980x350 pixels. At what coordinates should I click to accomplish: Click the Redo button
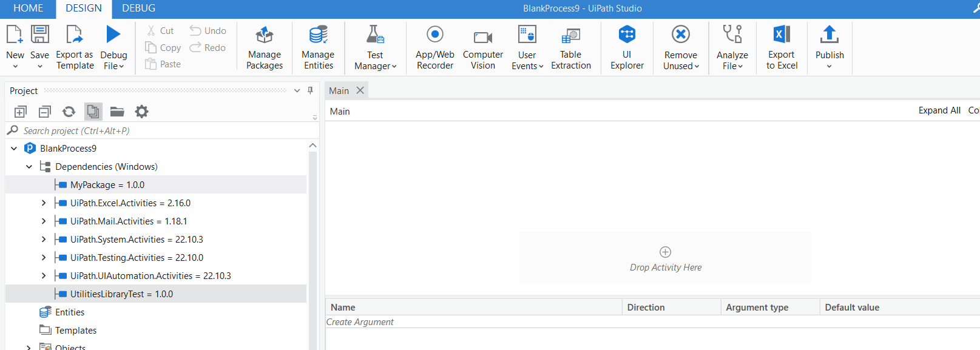[x=208, y=47]
